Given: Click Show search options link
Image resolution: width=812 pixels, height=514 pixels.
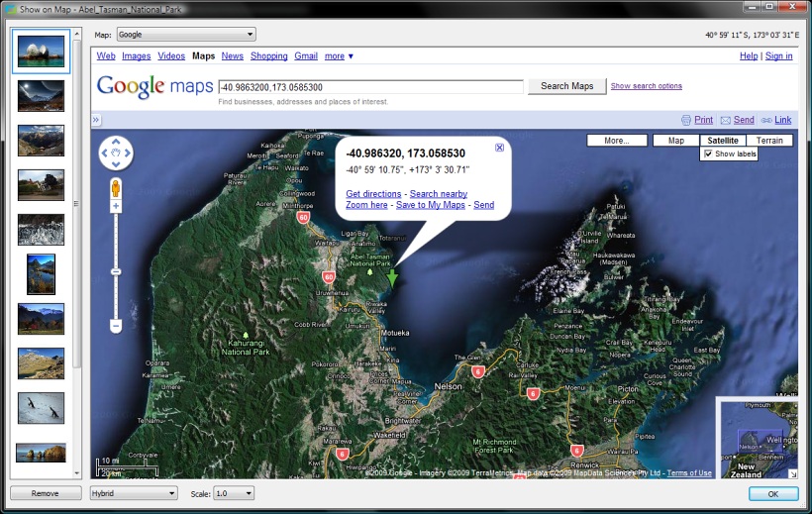Looking at the screenshot, I should [x=647, y=86].
